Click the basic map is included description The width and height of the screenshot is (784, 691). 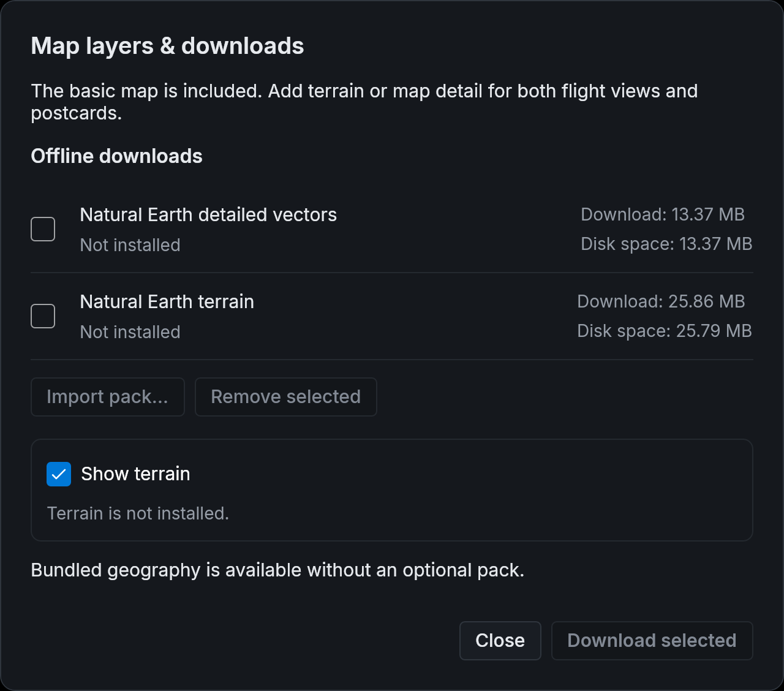(x=364, y=102)
